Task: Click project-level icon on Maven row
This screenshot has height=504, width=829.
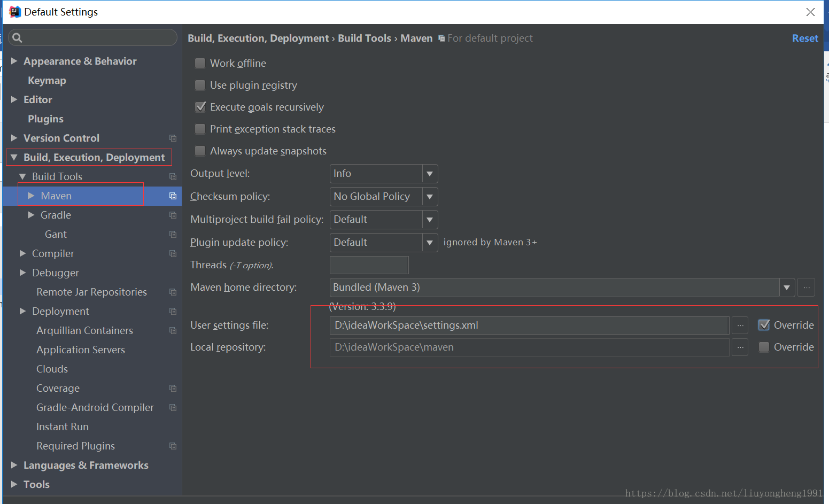Action: 173,196
